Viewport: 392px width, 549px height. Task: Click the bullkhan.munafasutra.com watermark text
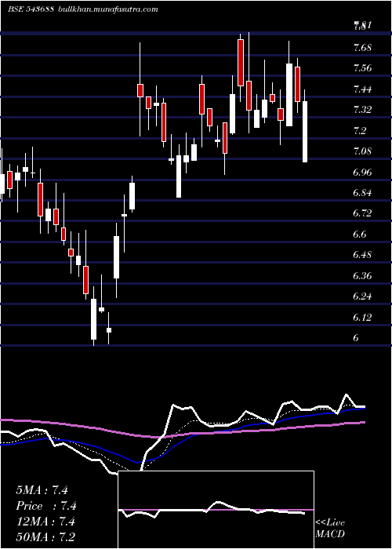(x=107, y=9)
